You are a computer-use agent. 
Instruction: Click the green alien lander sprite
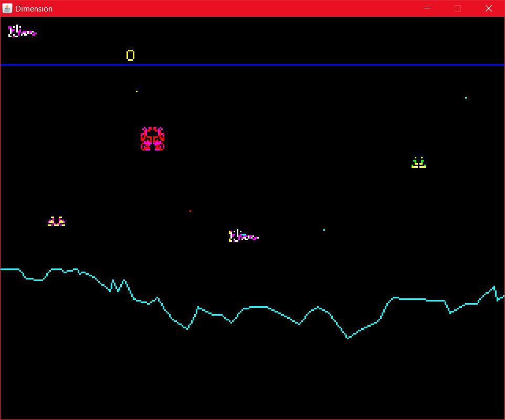pos(419,163)
